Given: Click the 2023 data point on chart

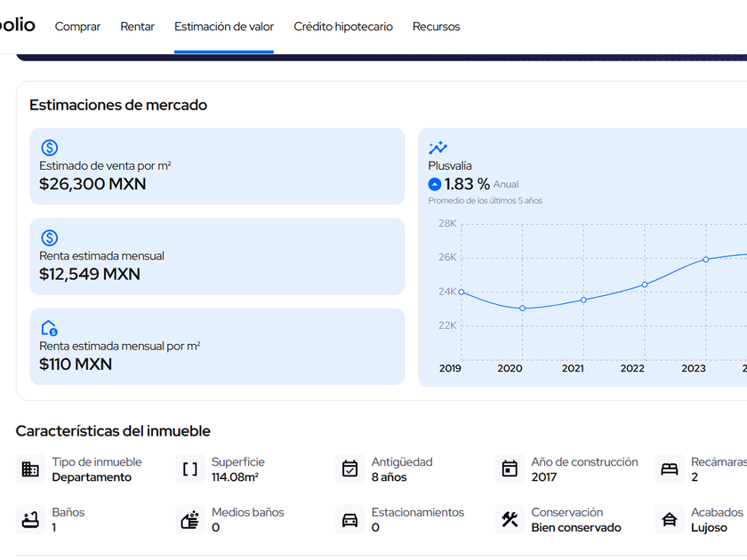Looking at the screenshot, I should 706,260.
